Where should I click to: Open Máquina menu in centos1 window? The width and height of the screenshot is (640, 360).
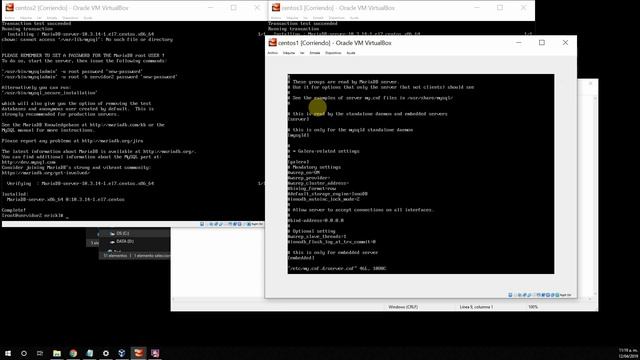pos(289,53)
